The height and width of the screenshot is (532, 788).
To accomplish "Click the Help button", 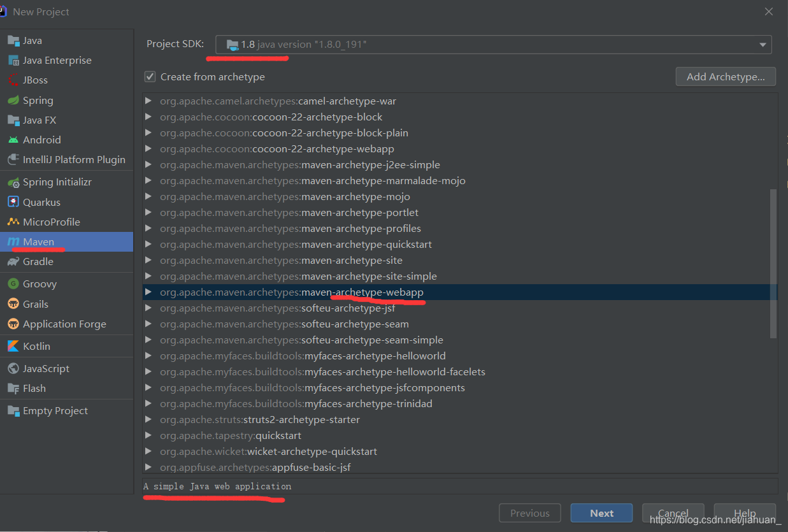I will [x=745, y=514].
